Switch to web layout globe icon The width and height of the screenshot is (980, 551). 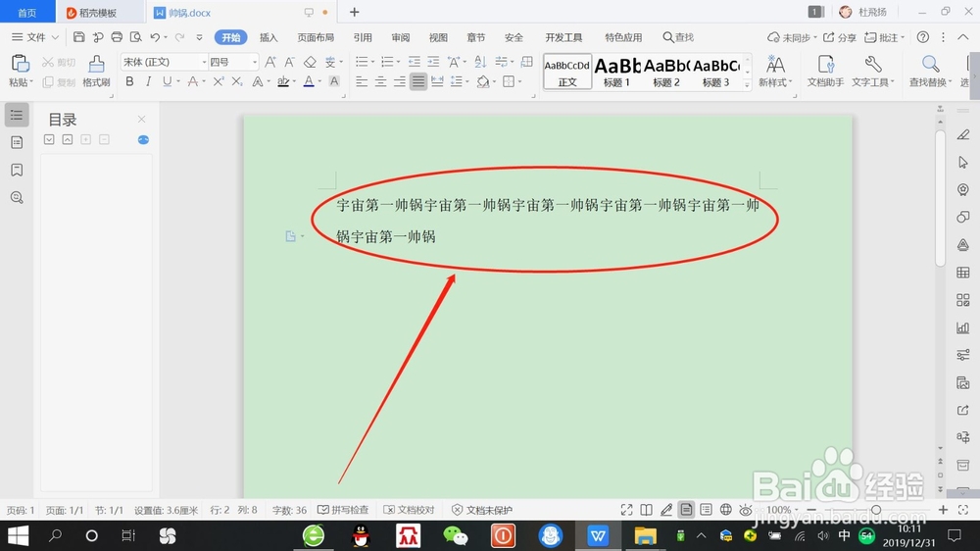725,510
